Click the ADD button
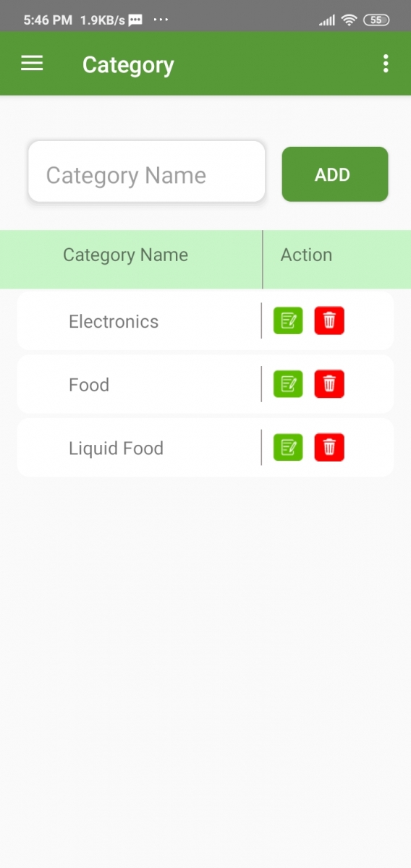 click(335, 174)
